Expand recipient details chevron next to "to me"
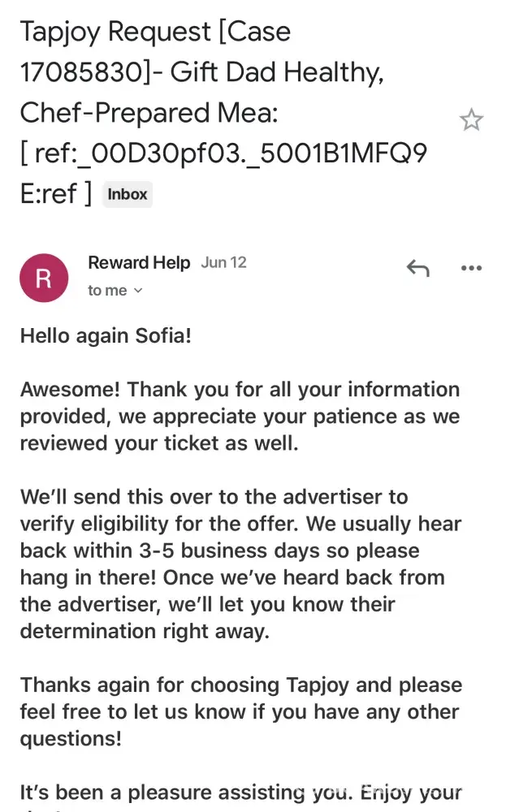 [x=137, y=291]
